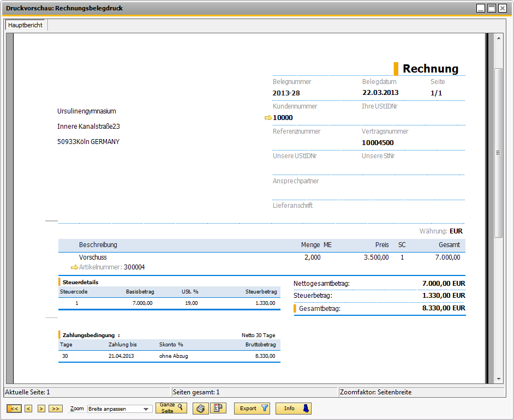The height and width of the screenshot is (420, 514).
Task: Click the Info button
Action: (x=293, y=409)
